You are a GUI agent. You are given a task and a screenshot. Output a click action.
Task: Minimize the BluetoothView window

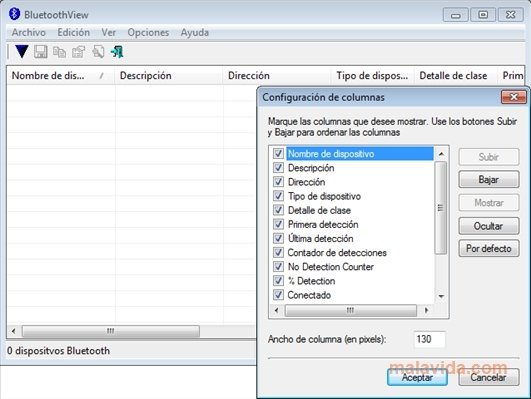[455, 15]
